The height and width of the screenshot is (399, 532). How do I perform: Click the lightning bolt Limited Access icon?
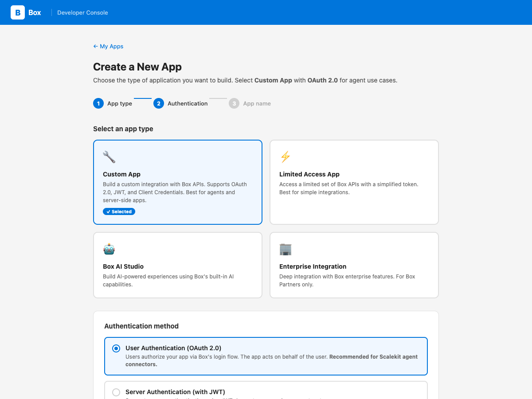pyautogui.click(x=285, y=157)
